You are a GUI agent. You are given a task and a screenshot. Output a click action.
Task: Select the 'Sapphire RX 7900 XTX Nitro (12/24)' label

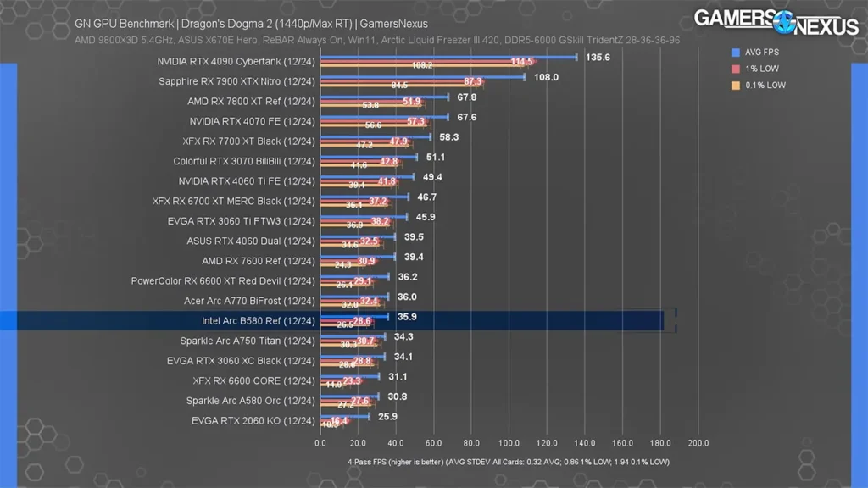[x=237, y=81]
